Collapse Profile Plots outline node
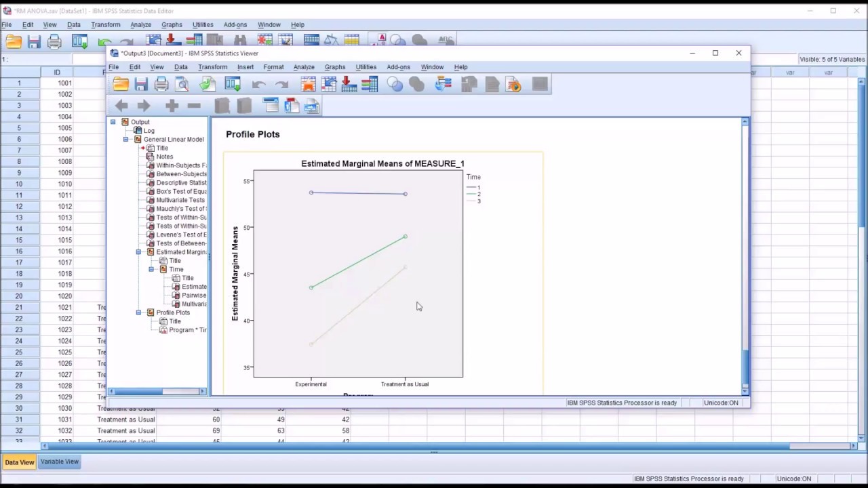 tap(139, 312)
